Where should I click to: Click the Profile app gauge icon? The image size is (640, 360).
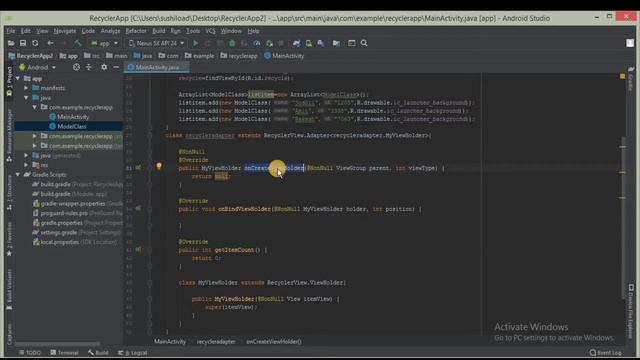[x=257, y=43]
